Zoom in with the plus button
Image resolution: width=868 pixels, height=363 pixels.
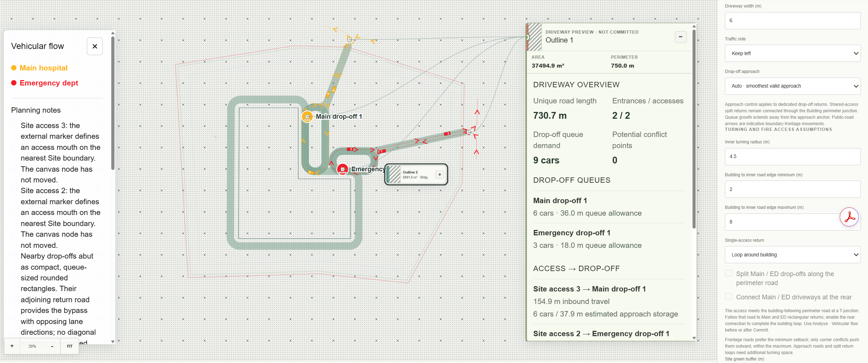(x=12, y=346)
